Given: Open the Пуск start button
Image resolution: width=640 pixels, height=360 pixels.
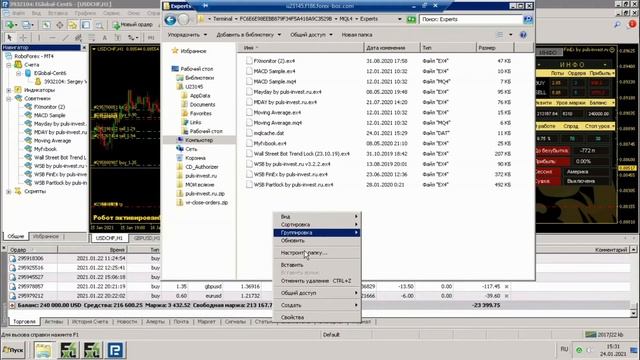Looking at the screenshot, I should click(x=13, y=350).
